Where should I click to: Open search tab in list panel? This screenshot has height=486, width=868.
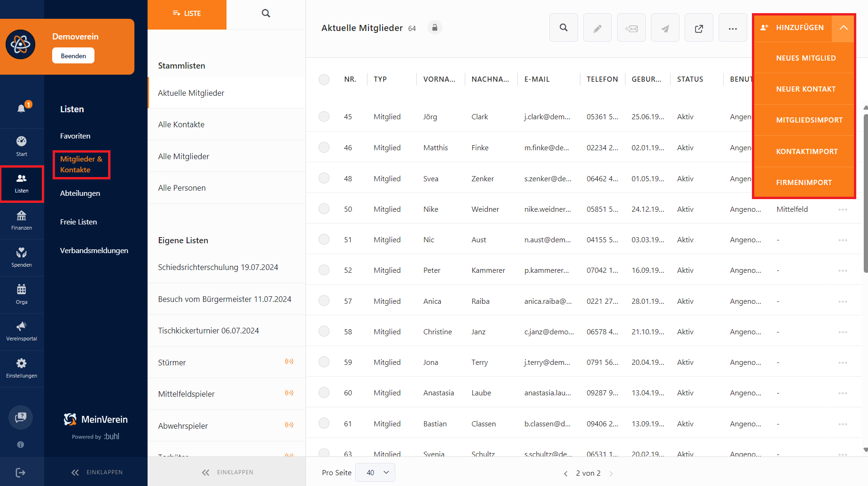click(266, 14)
